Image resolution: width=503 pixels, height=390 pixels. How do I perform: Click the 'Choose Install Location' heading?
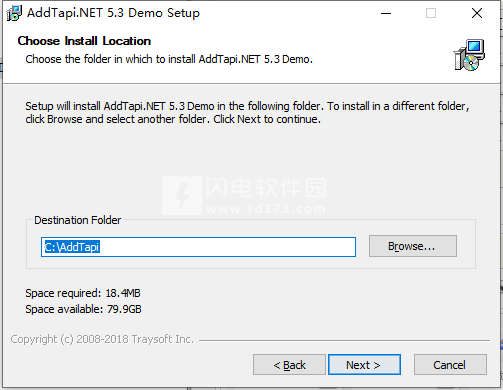tap(84, 41)
